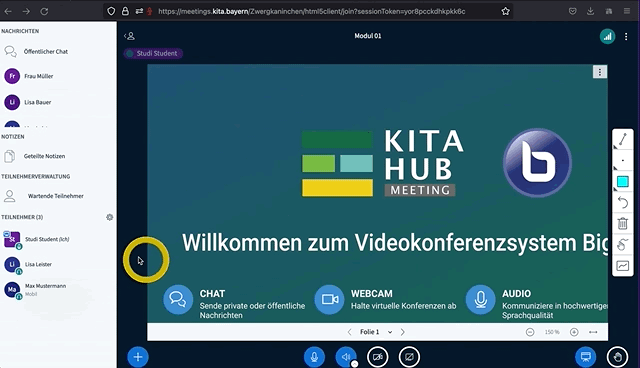This screenshot has height=368, width=640.
Task: Open the line thickness selector
Action: [x=622, y=160]
